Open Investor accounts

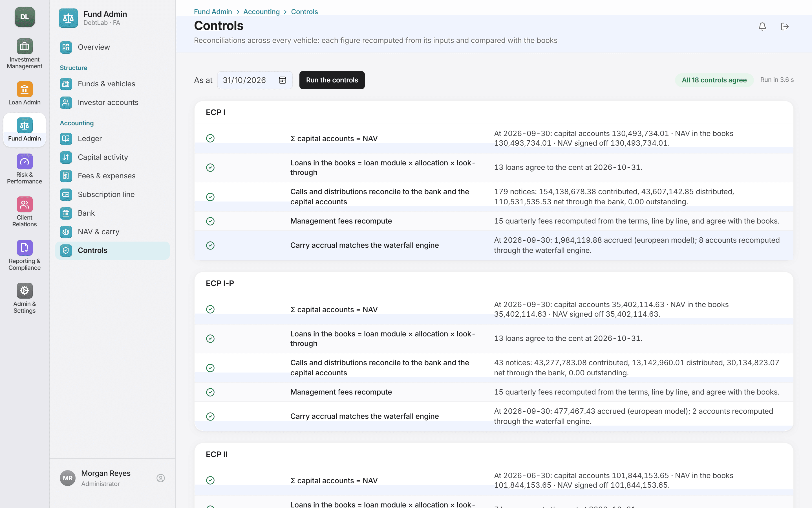click(112, 102)
